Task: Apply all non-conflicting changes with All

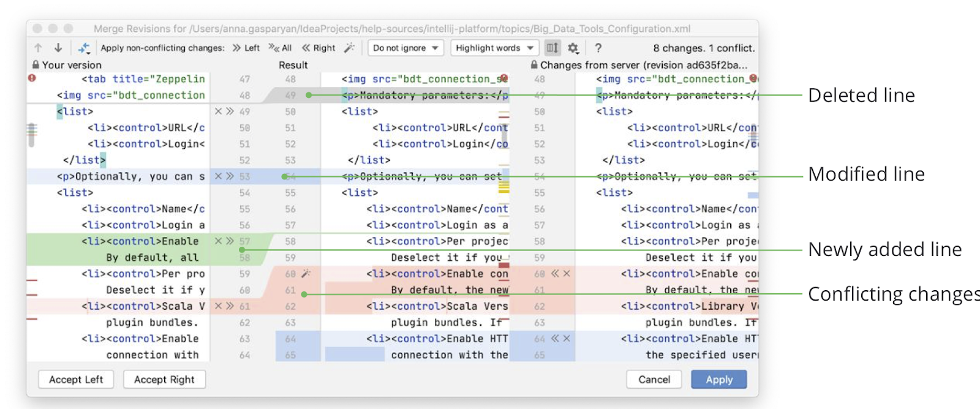Action: pyautogui.click(x=280, y=48)
